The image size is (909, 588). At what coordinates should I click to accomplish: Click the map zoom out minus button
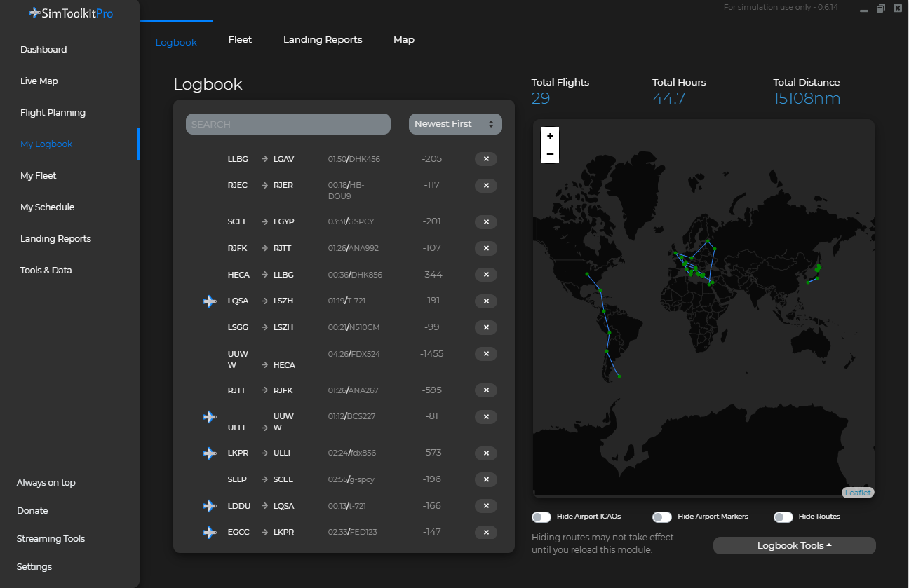[x=550, y=154]
